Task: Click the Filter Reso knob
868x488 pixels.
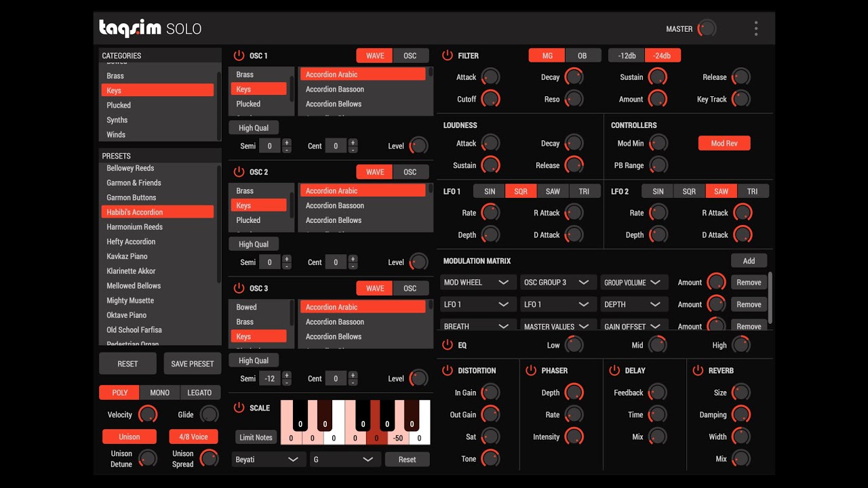Action: [574, 99]
